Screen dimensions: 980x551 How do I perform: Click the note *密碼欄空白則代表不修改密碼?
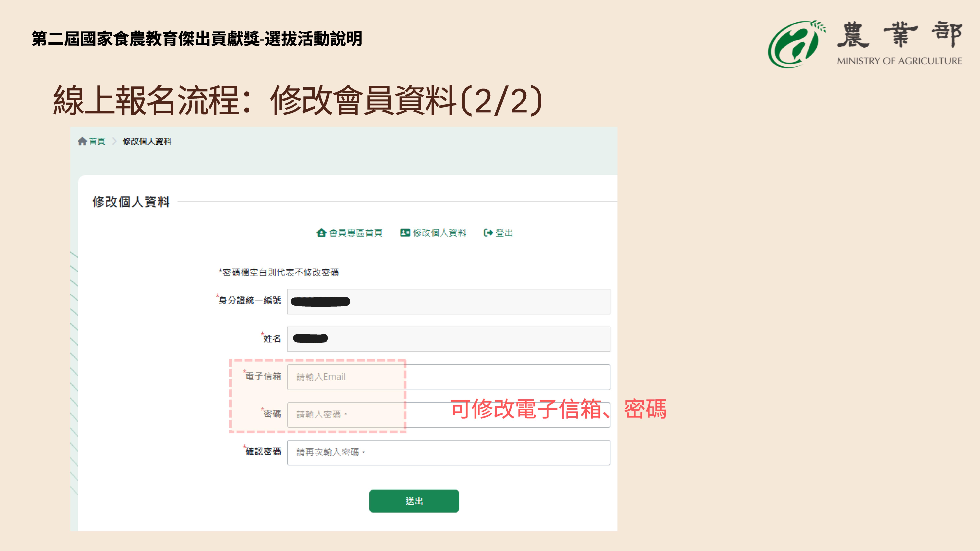point(278,272)
